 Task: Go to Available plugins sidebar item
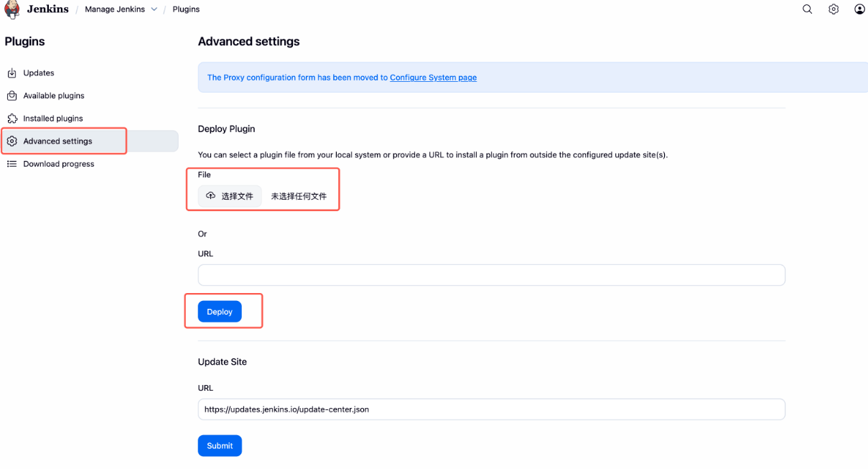[x=54, y=96]
